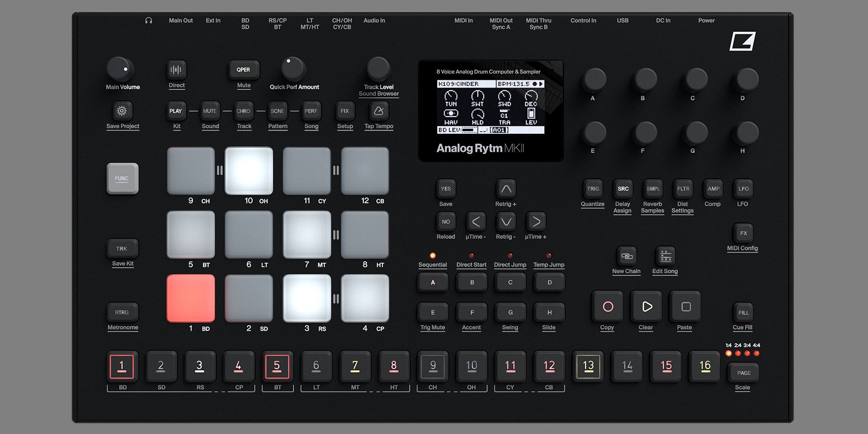The image size is (868, 434).
Task: Click the FUNC button
Action: [122, 179]
